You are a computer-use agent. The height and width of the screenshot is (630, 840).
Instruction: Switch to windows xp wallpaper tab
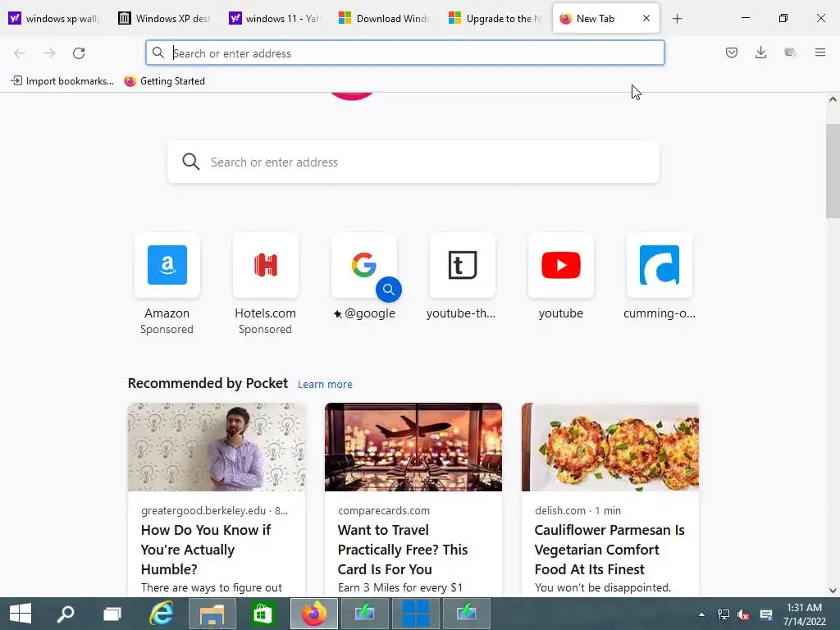[55, 19]
